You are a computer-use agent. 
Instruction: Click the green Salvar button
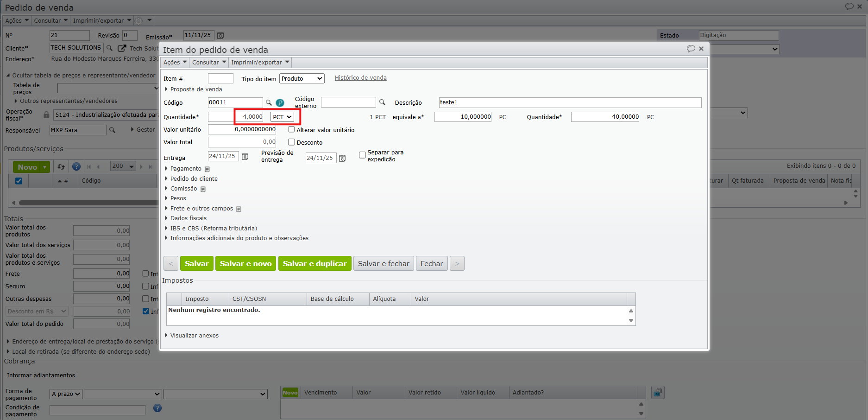click(197, 263)
